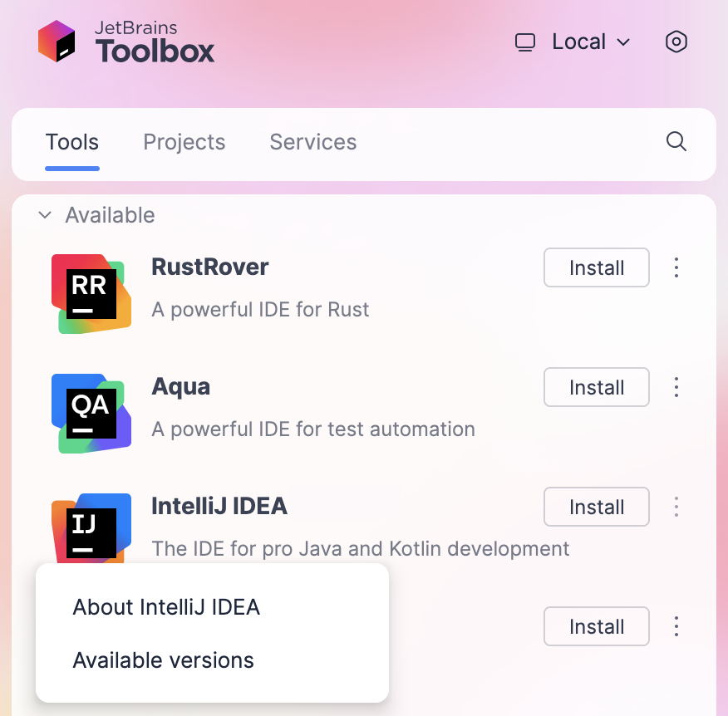The image size is (728, 716).
Task: Install RustRover
Action: 596,267
